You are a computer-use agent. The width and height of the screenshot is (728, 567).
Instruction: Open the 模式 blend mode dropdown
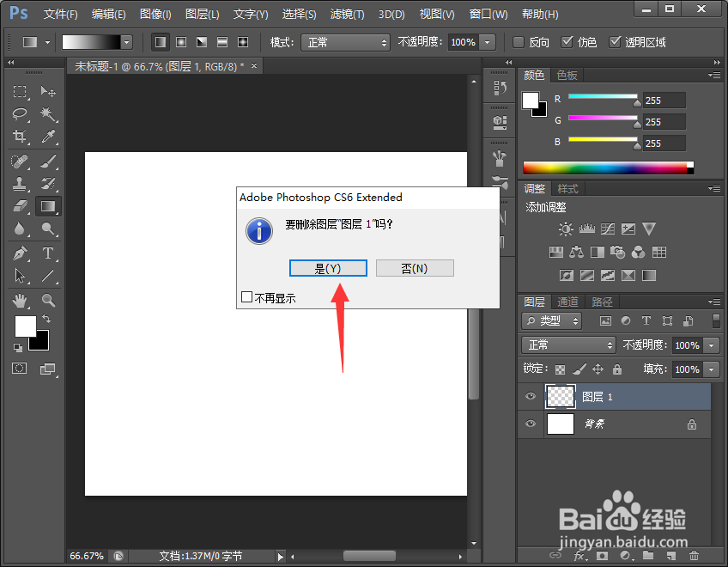point(345,43)
